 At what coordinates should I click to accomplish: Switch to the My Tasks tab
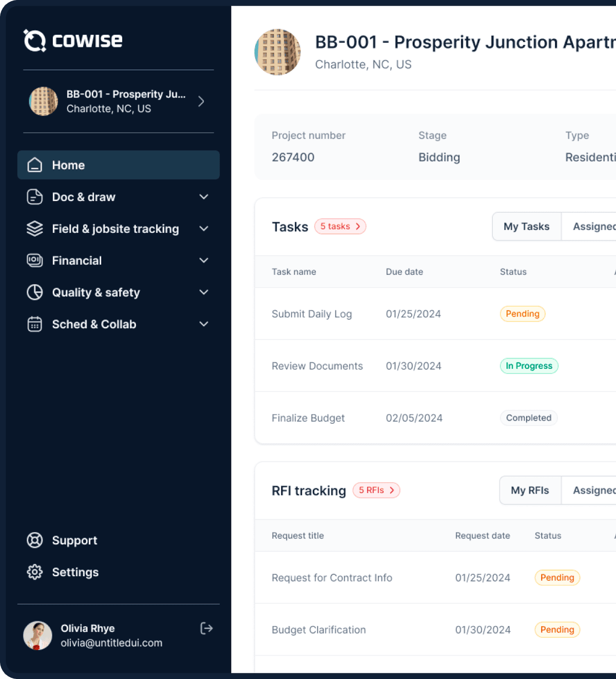526,227
